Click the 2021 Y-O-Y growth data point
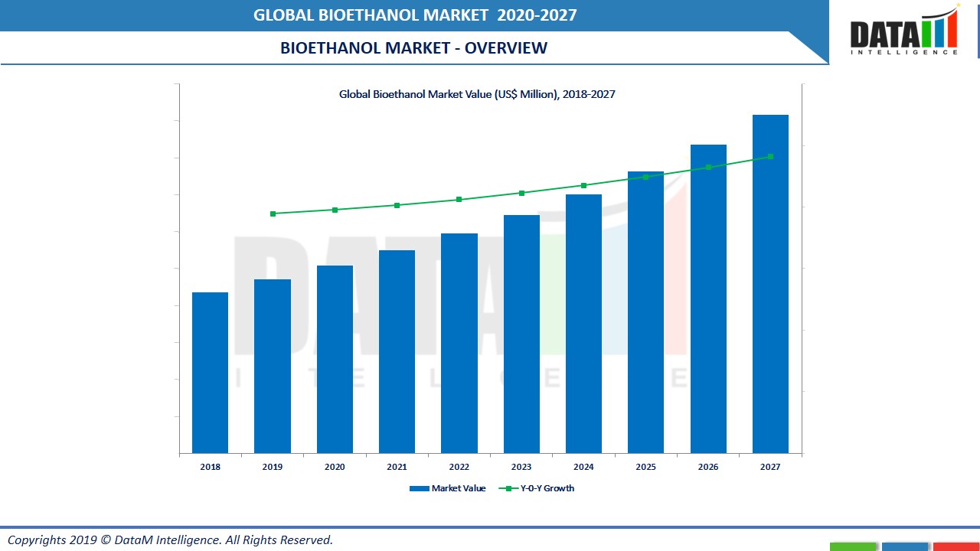Screen dimensions: 980x551 397,205
